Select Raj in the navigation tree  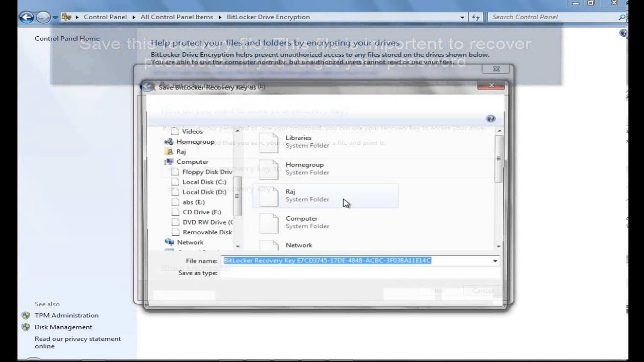[x=181, y=152]
